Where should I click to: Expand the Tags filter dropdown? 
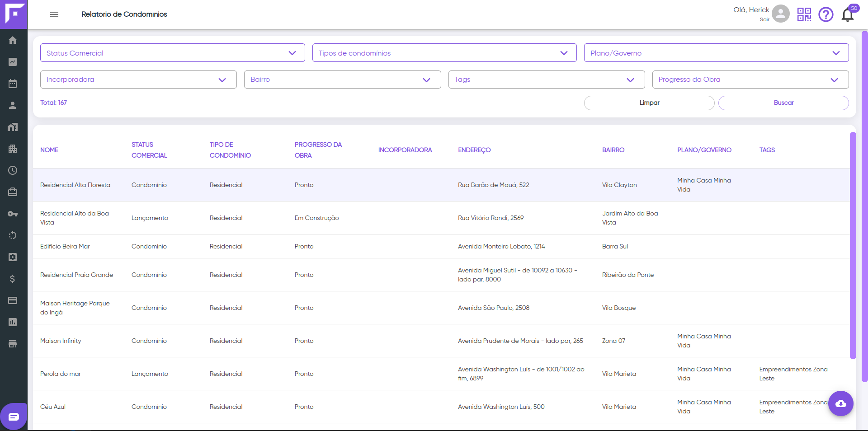[x=547, y=80]
